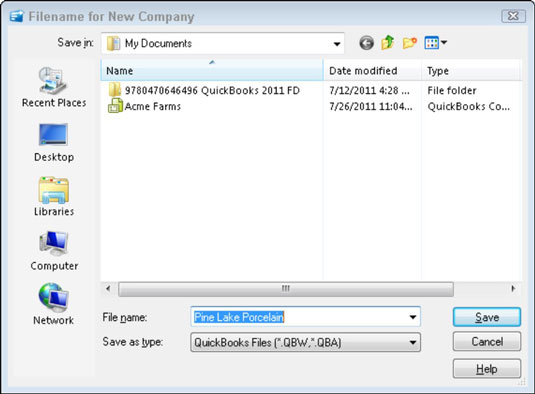Click the Cancel button
The width and height of the screenshot is (535, 394).
487,341
